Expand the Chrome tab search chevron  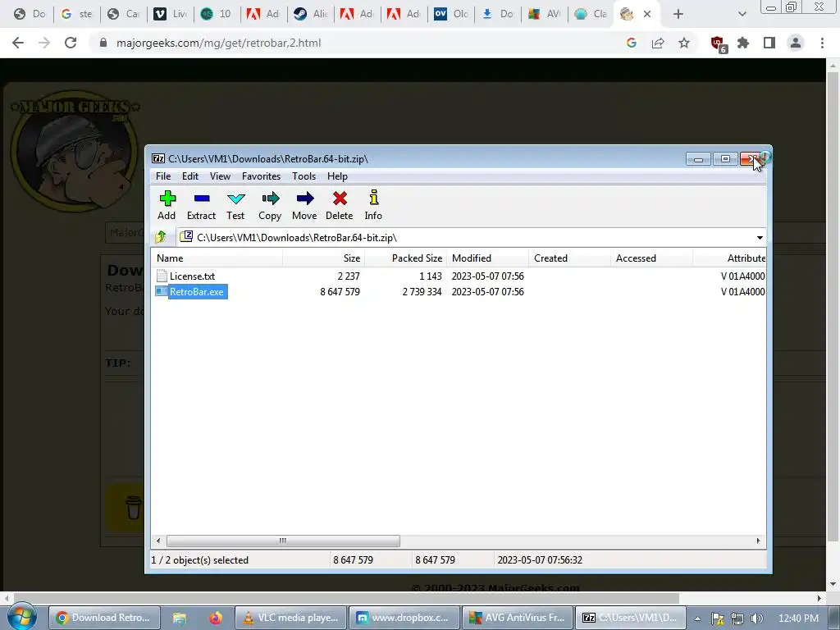(742, 14)
